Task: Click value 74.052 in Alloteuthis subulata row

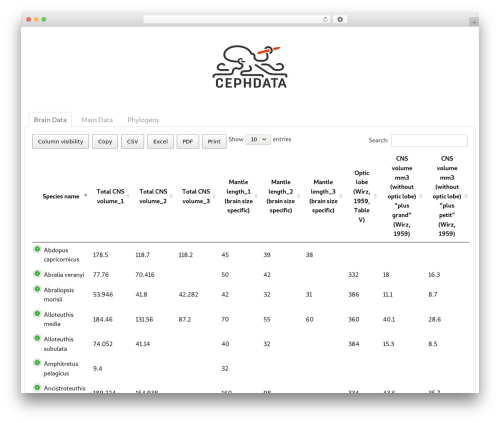Action: tap(103, 344)
